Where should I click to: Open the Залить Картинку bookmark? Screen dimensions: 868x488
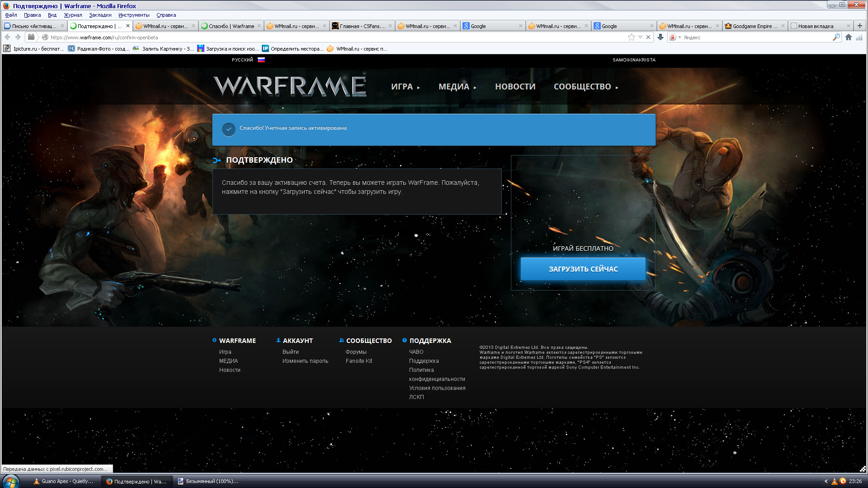point(163,49)
